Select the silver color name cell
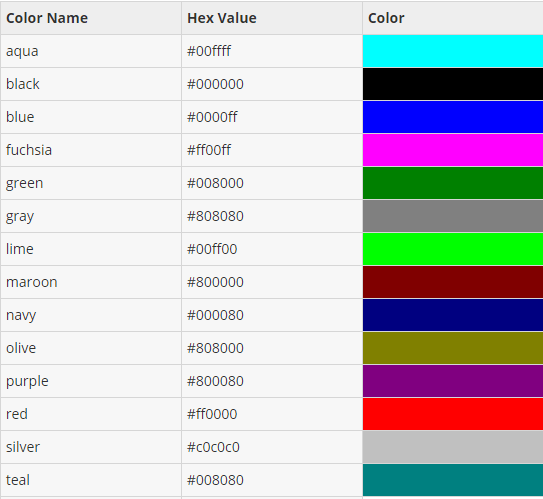Image resolution: width=543 pixels, height=499 pixels. (91, 447)
